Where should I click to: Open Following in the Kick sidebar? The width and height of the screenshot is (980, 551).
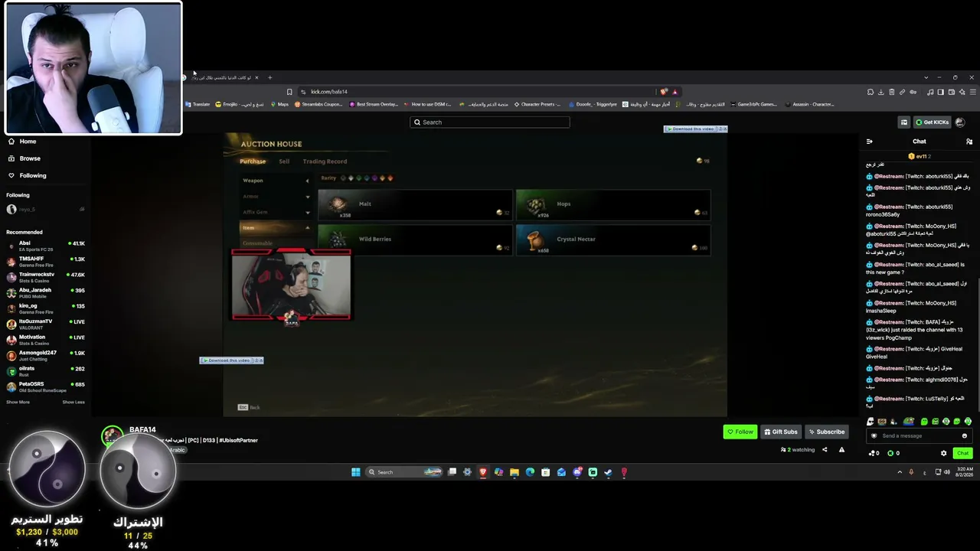click(28, 175)
